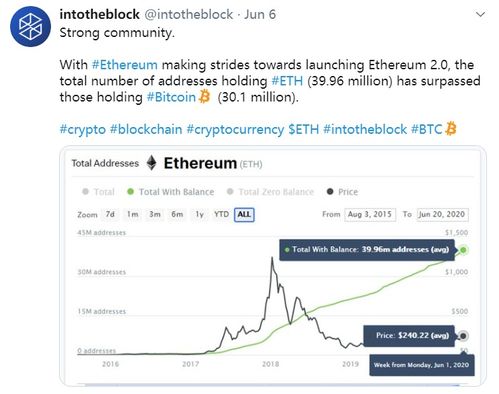
Task: Click the black Price data point marker
Action: (x=463, y=336)
